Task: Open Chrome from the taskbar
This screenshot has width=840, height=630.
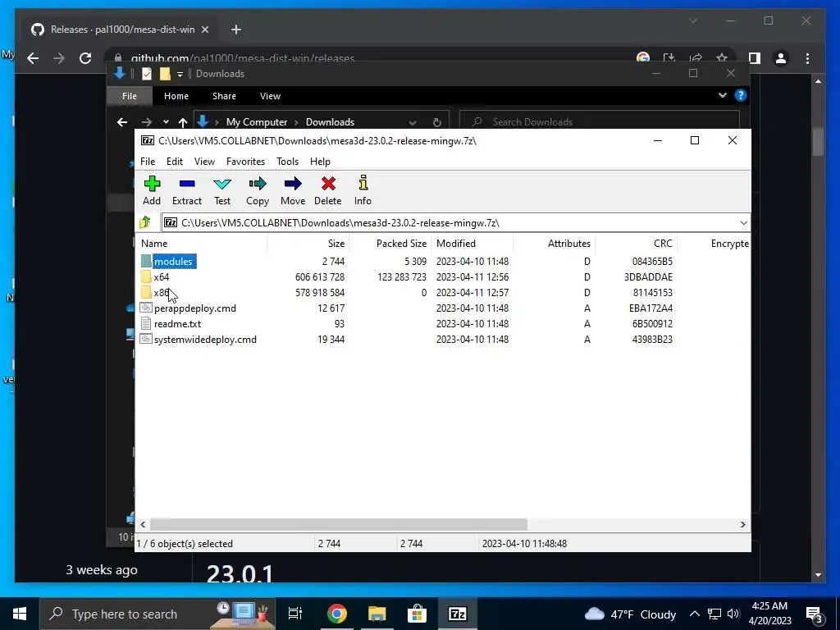Action: tap(337, 614)
